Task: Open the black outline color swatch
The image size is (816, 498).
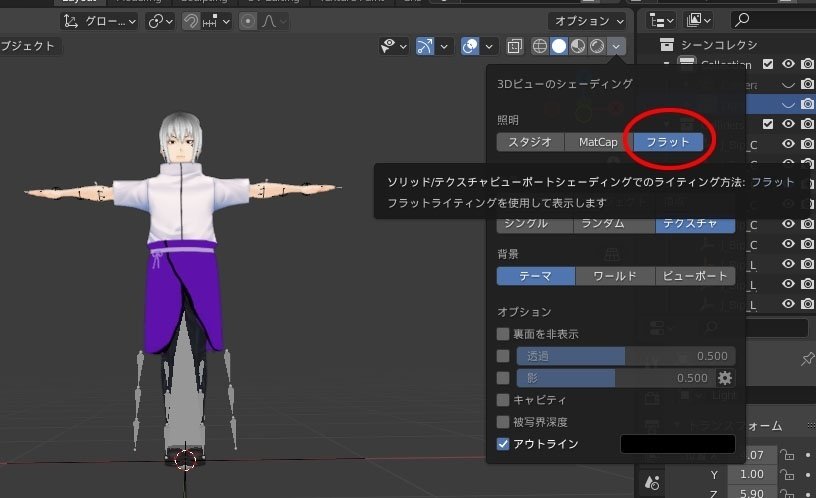Action: [678, 444]
